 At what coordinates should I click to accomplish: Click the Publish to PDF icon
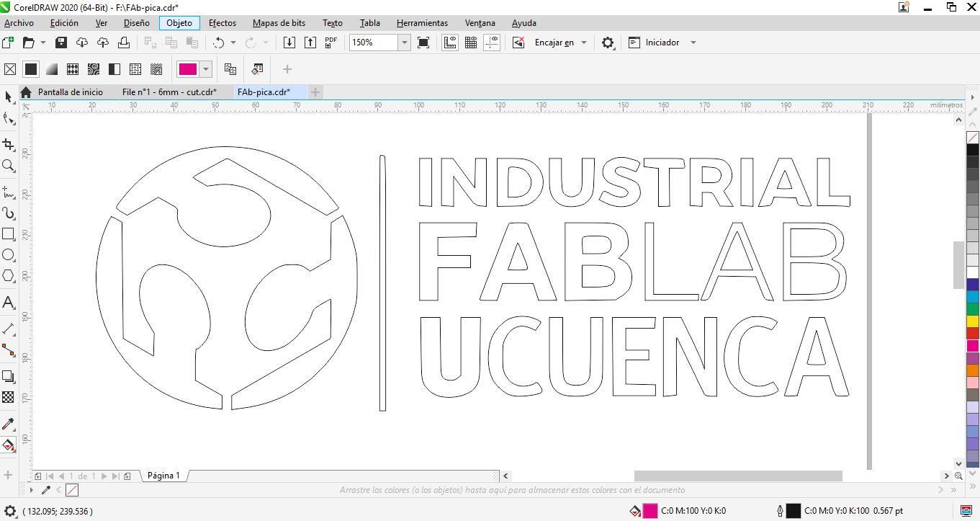click(331, 43)
